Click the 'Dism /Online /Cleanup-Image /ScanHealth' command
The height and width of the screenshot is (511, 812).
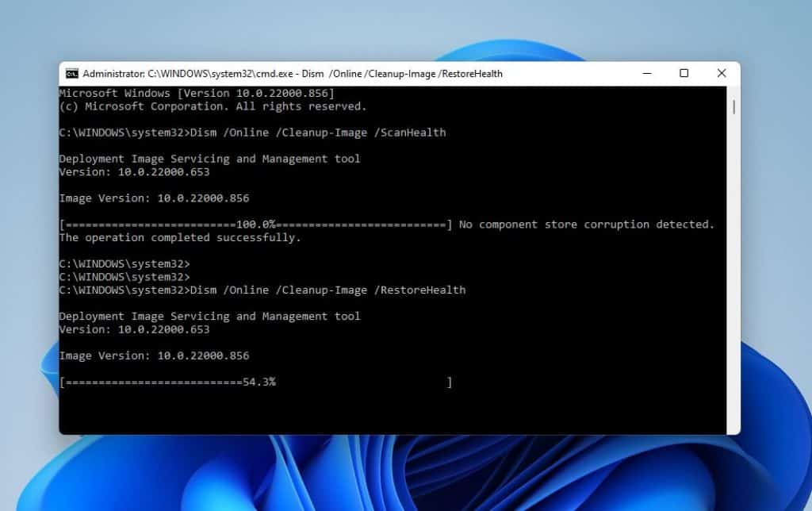pos(318,133)
